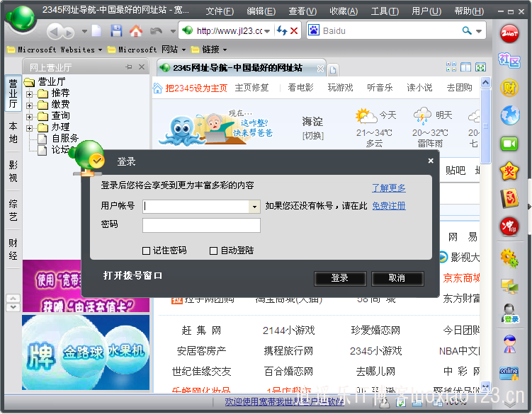This screenshot has height=414, width=532.
Task: Open the address bar URL dropdown
Action: 267,31
